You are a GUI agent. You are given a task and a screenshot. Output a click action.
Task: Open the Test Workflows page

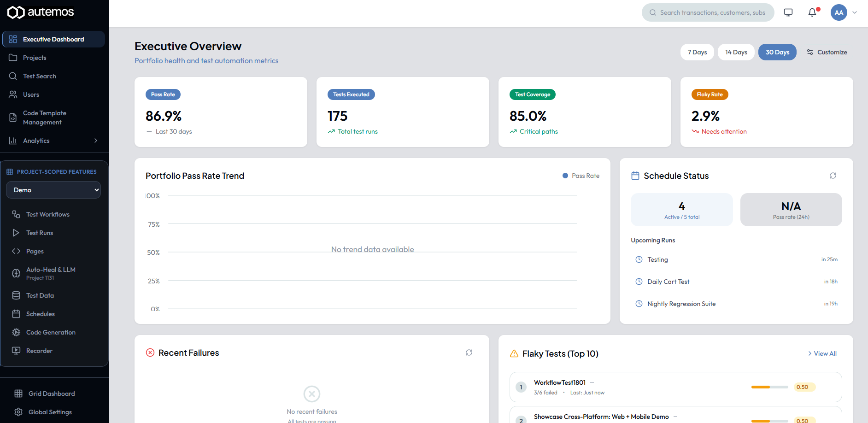point(54,214)
